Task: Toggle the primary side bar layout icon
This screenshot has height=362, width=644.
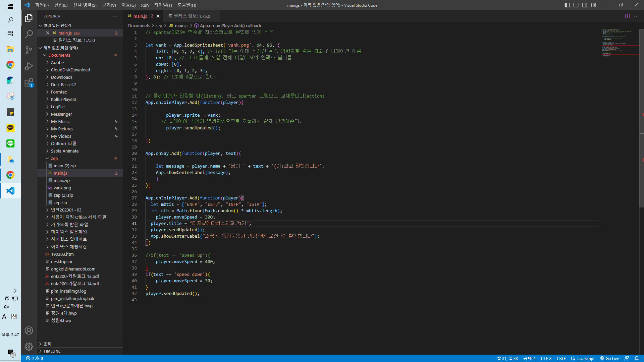Action: point(567,5)
